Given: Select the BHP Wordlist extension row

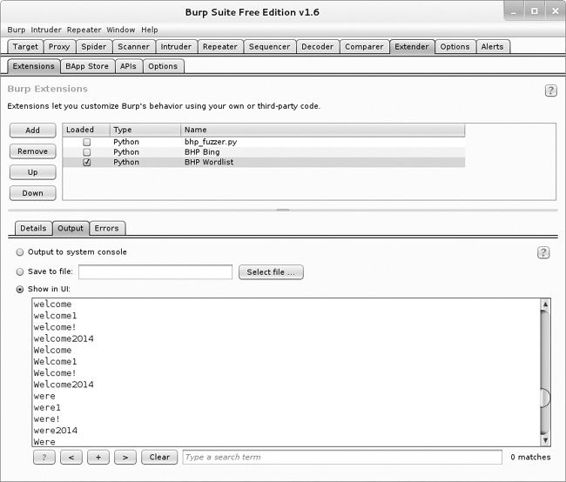Looking at the screenshot, I should pyautogui.click(x=264, y=162).
